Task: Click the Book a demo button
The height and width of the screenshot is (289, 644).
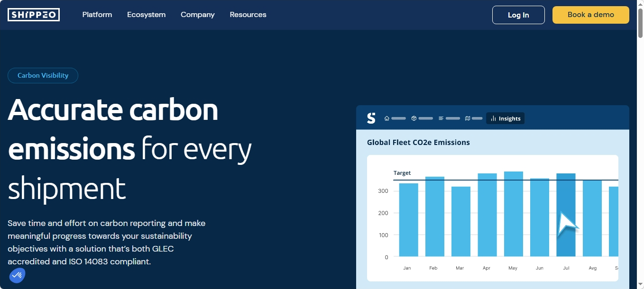Action: 591,15
